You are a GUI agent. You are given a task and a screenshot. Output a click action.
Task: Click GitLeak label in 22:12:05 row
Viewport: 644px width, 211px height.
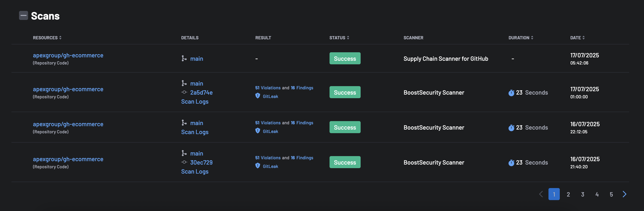[x=270, y=131]
